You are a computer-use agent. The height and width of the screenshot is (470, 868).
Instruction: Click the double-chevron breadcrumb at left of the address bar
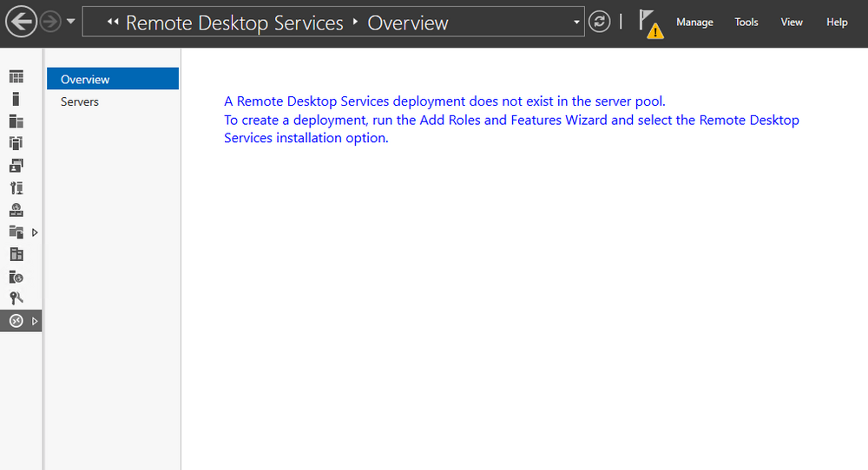pyautogui.click(x=113, y=23)
